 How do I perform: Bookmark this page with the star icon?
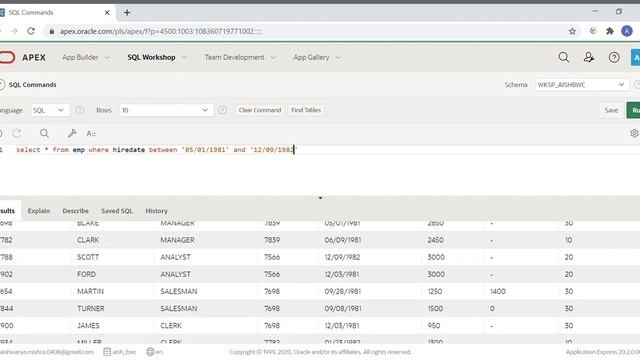pos(572,31)
